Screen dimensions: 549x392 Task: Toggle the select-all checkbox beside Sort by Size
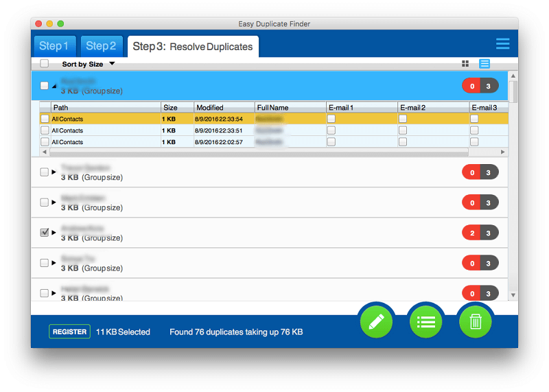point(45,64)
